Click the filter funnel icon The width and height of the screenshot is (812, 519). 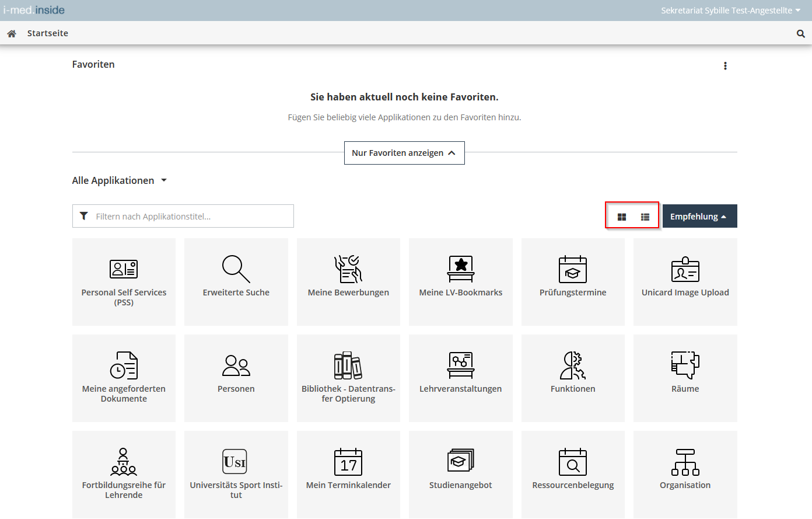coord(84,216)
